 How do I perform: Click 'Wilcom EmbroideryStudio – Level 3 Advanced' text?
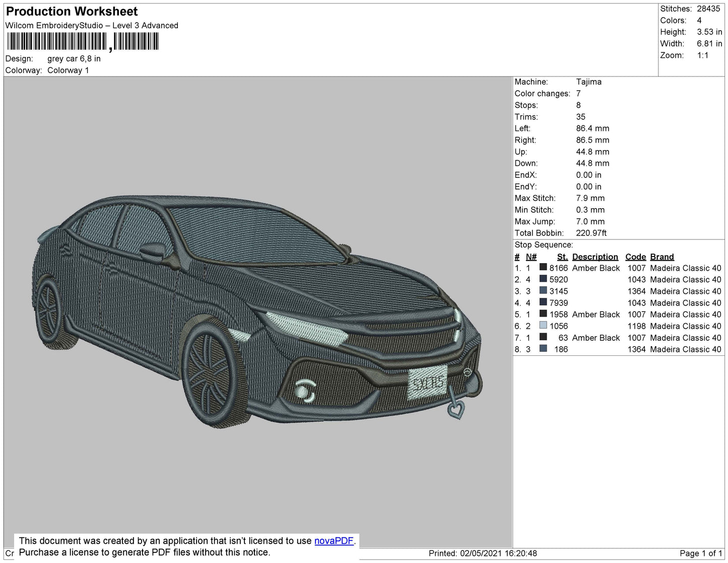click(92, 26)
